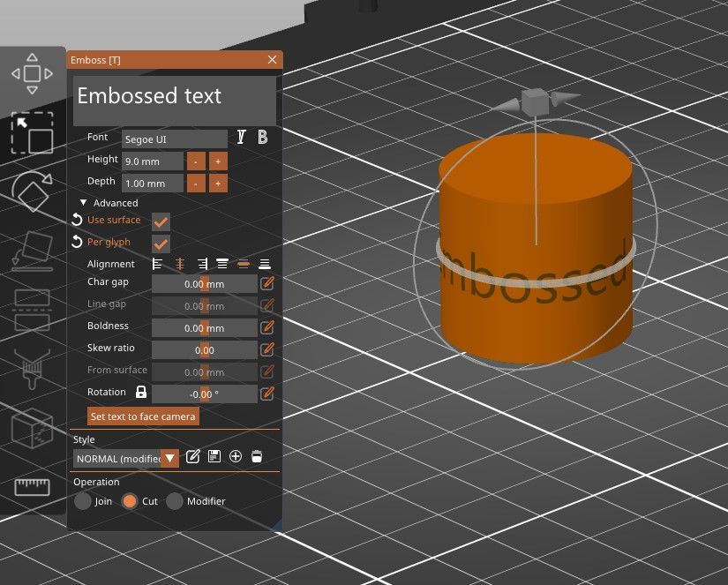The width and height of the screenshot is (728, 585).
Task: Select the Modifier operation
Action: pyautogui.click(x=175, y=501)
